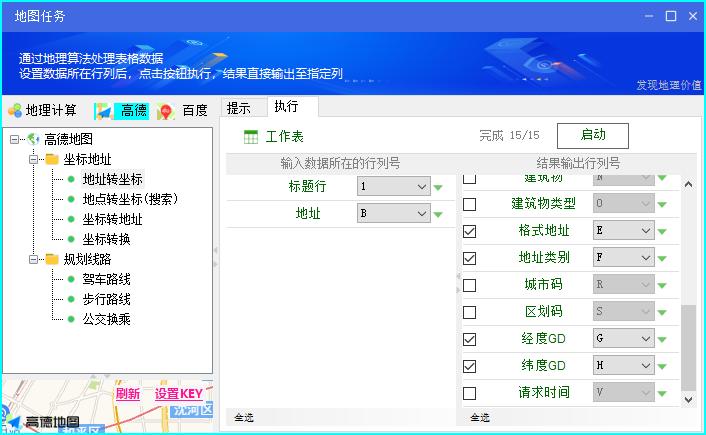
Task: Click 全选 under the input columns
Action: pos(244,418)
